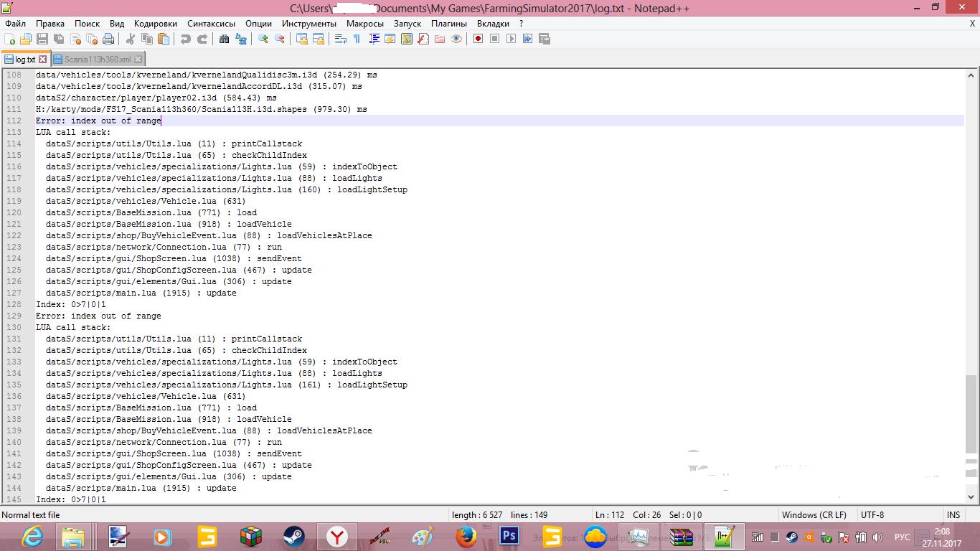The width and height of the screenshot is (980, 551).
Task: Switch to the Scania113h360.xml tab
Action: pos(97,60)
